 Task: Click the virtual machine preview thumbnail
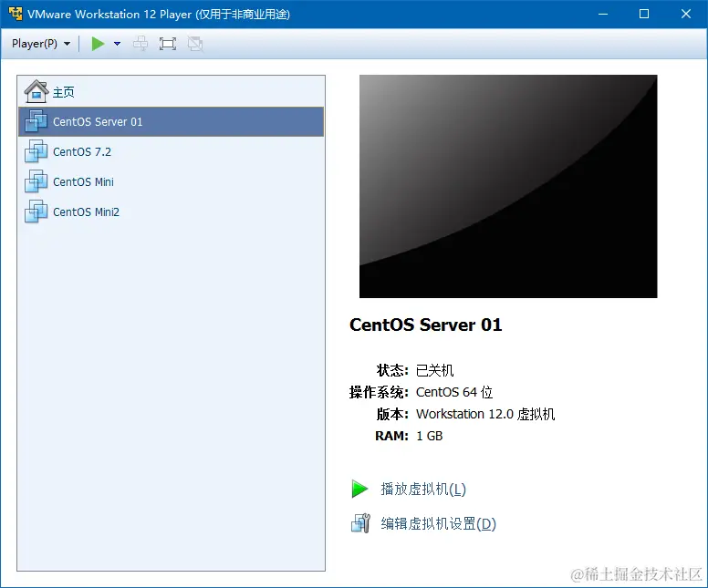(508, 186)
